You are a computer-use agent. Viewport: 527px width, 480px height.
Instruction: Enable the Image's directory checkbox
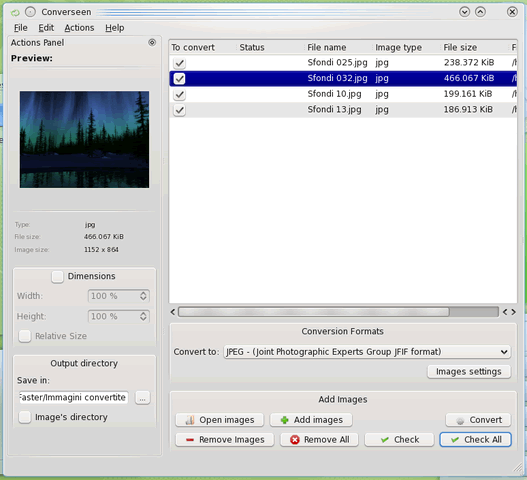click(x=25, y=417)
